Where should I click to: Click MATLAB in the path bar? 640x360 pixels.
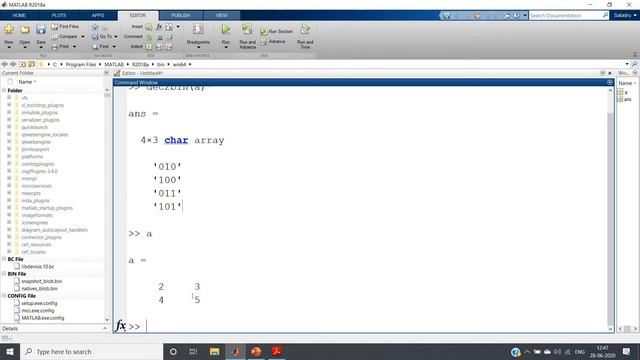coord(114,64)
